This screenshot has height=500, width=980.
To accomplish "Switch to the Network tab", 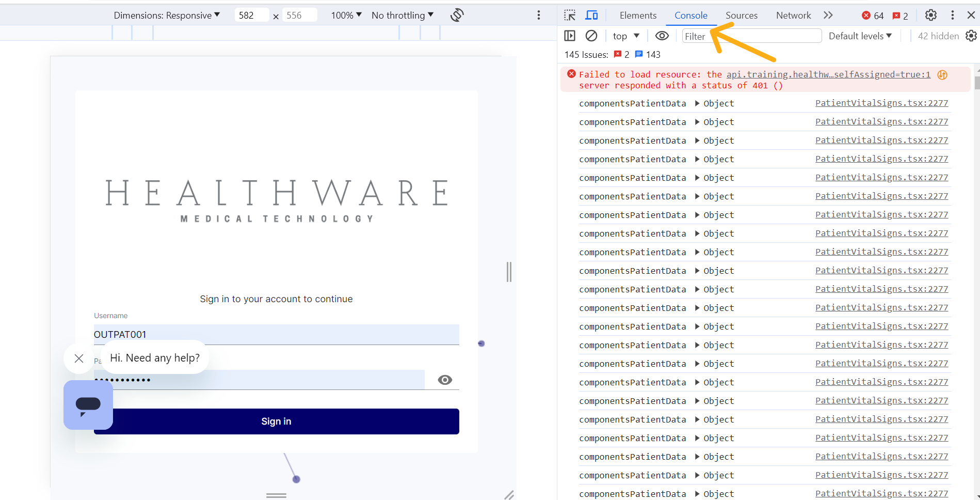I will (793, 15).
